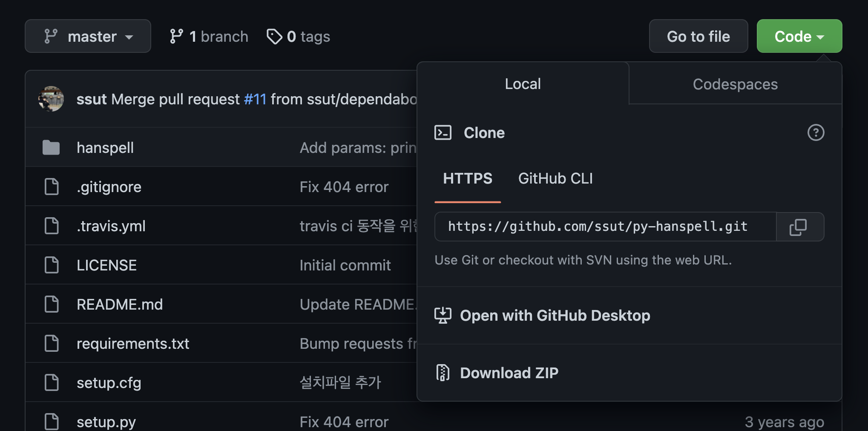Viewport: 868px width, 431px height.
Task: Click the ZIP file icon
Action: point(443,373)
